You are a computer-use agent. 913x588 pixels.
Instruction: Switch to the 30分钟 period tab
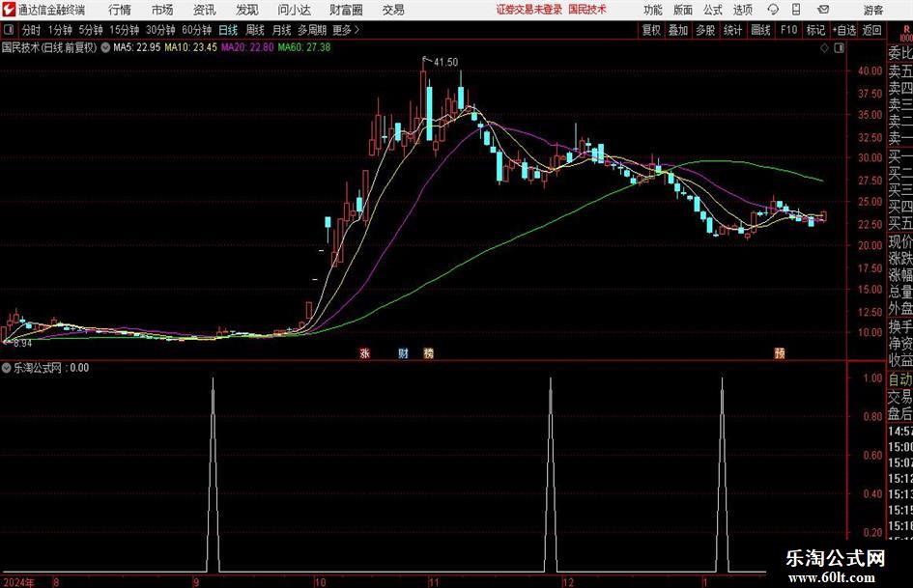[160, 30]
